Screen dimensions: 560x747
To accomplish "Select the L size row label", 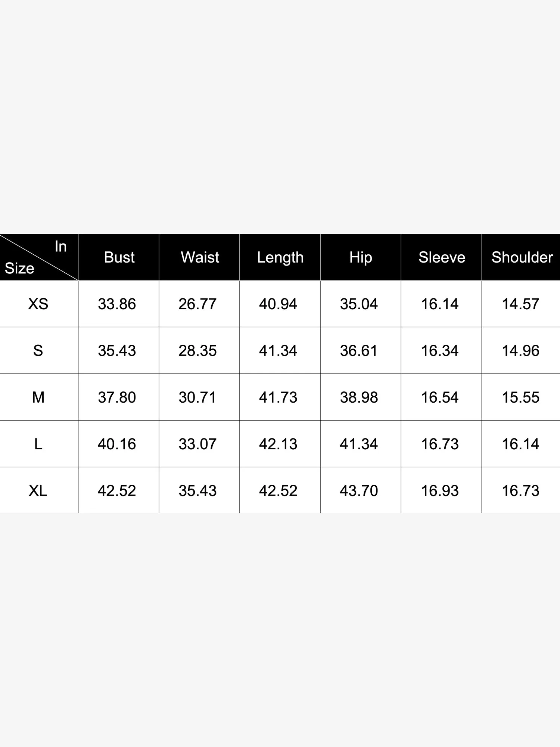I will coord(38,444).
